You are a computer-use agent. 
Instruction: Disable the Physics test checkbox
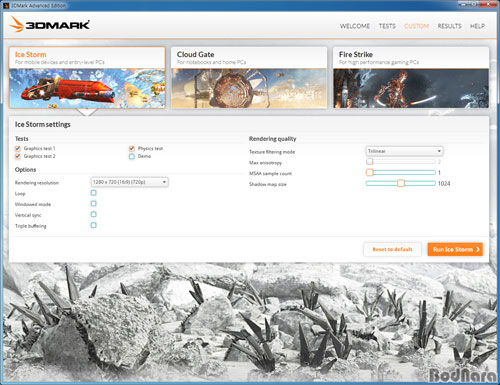132,148
